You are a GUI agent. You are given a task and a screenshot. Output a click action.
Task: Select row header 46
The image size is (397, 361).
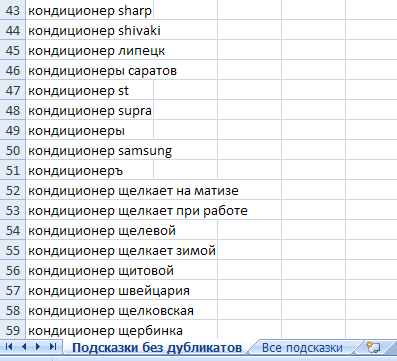point(13,71)
